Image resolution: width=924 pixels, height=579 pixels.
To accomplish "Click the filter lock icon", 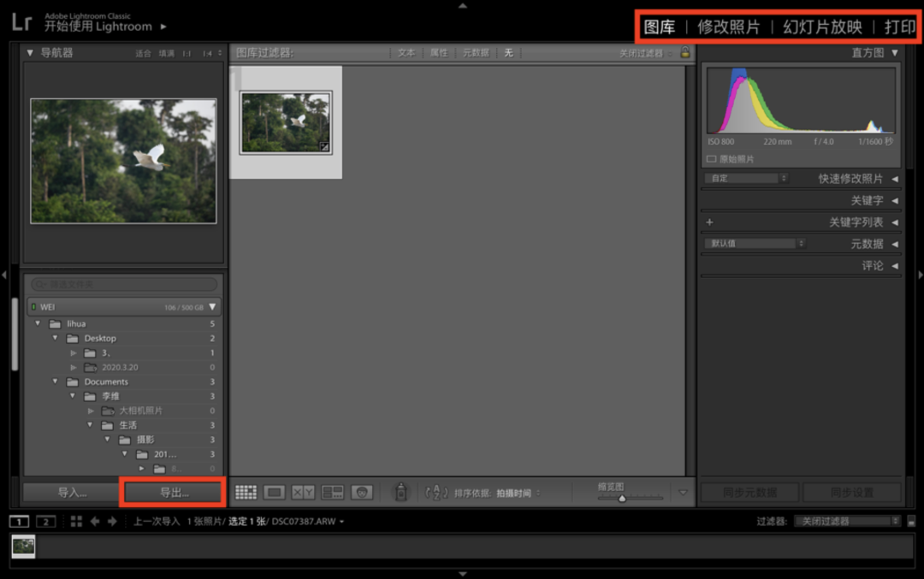I will (684, 53).
